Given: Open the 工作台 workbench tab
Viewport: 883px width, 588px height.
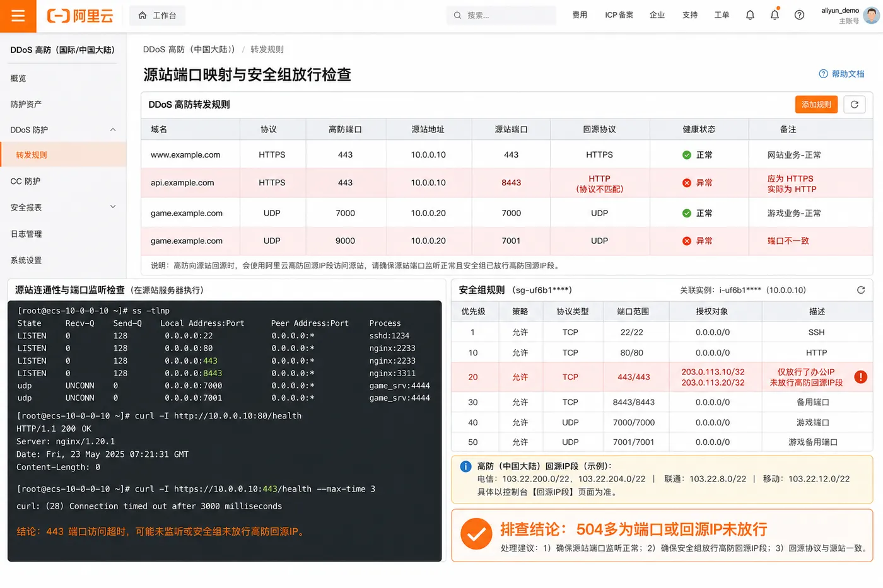Looking at the screenshot, I should 157,15.
